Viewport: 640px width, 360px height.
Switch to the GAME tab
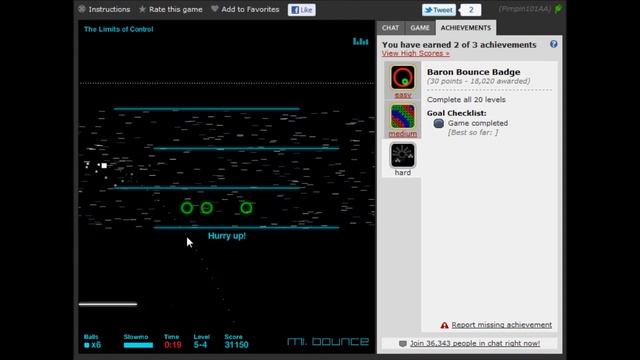click(420, 28)
